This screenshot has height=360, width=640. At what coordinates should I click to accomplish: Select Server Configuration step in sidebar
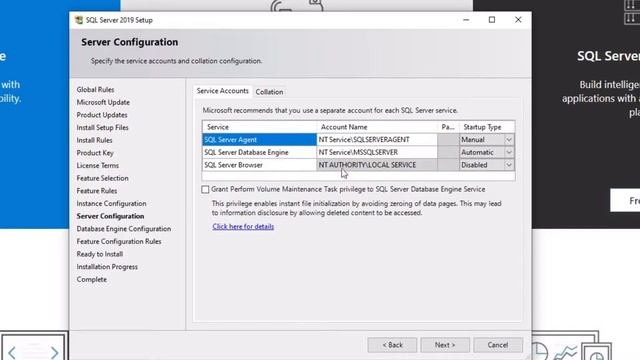(x=110, y=216)
